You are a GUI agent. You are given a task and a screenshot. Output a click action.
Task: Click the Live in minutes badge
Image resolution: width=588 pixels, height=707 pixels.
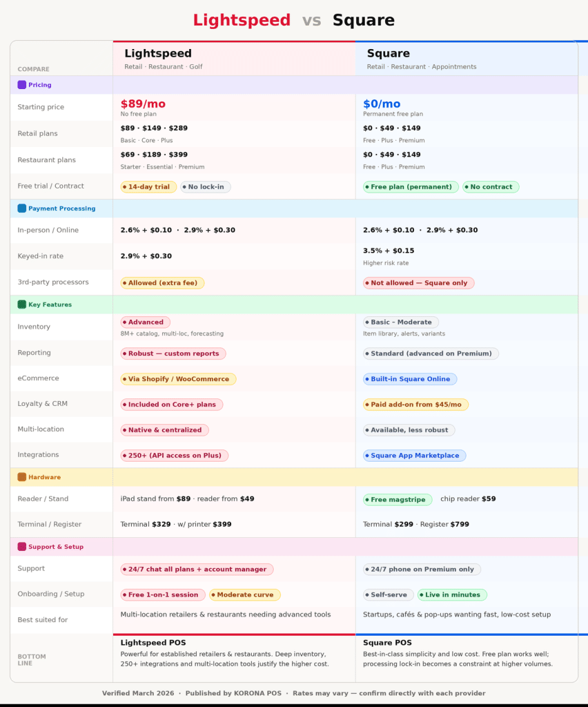[452, 595]
